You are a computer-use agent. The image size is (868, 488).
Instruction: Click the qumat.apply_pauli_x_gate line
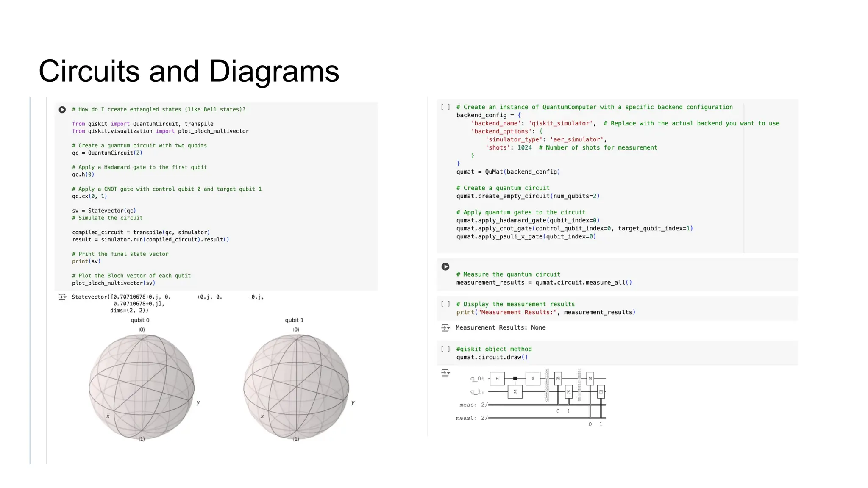click(x=526, y=236)
